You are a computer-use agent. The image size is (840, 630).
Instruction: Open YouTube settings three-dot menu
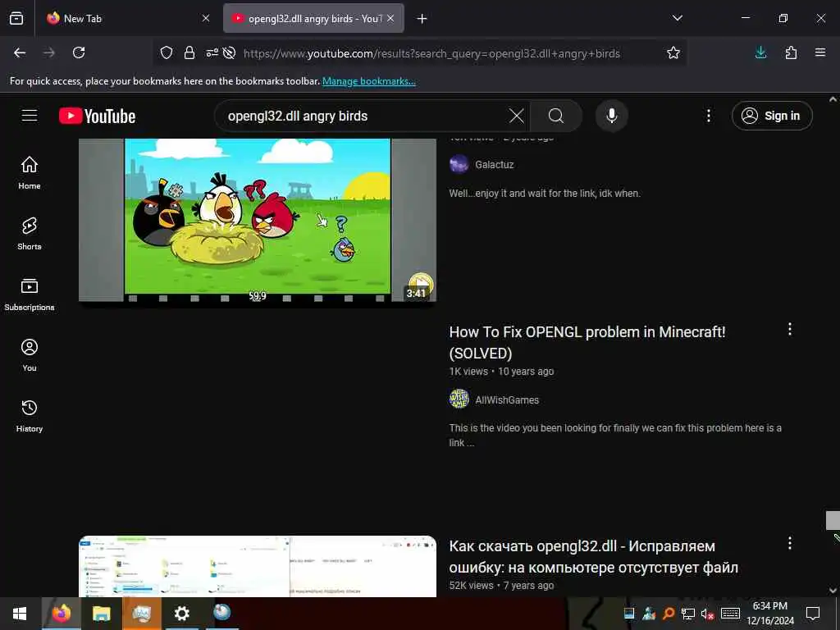708,116
